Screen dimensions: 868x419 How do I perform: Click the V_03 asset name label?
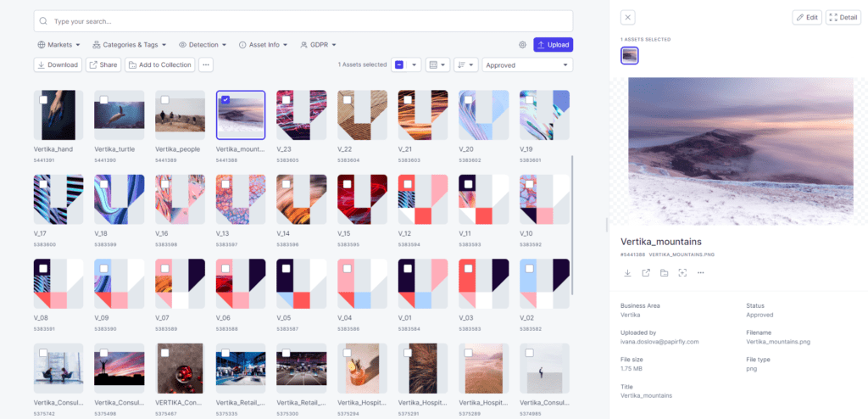(x=467, y=318)
